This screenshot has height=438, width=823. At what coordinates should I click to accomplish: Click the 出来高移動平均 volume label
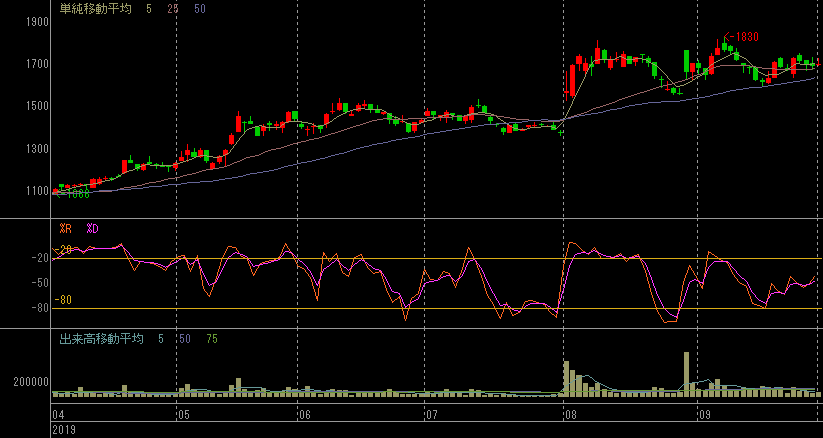pos(101,339)
